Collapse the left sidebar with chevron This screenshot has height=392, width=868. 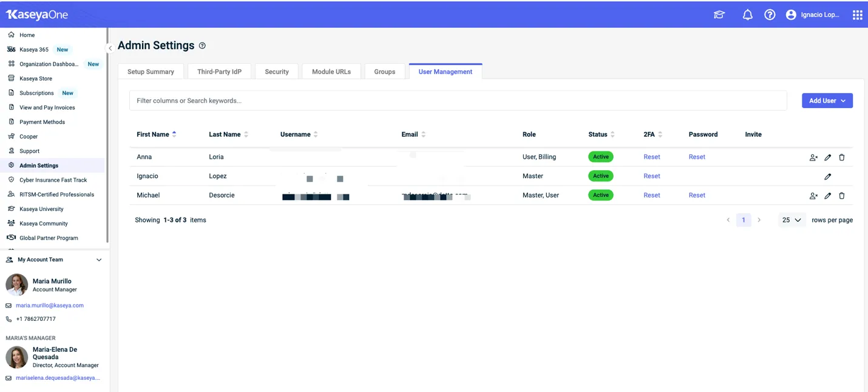tap(110, 48)
